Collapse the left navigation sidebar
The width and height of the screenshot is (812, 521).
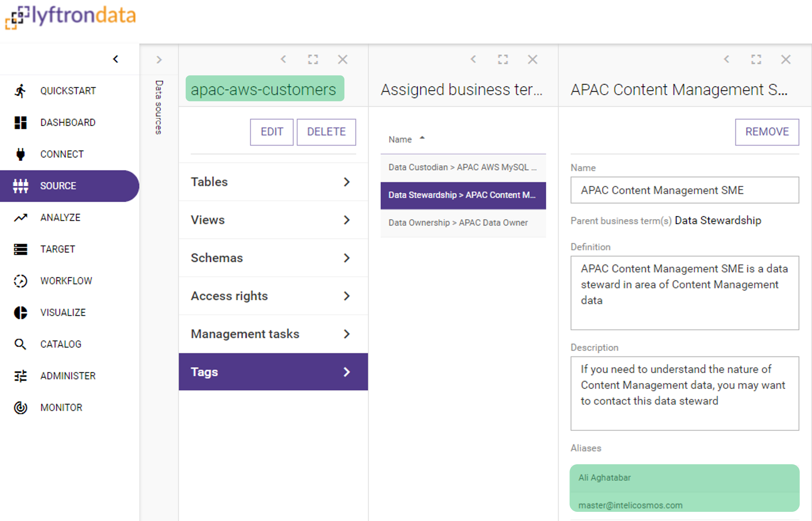[x=116, y=59]
